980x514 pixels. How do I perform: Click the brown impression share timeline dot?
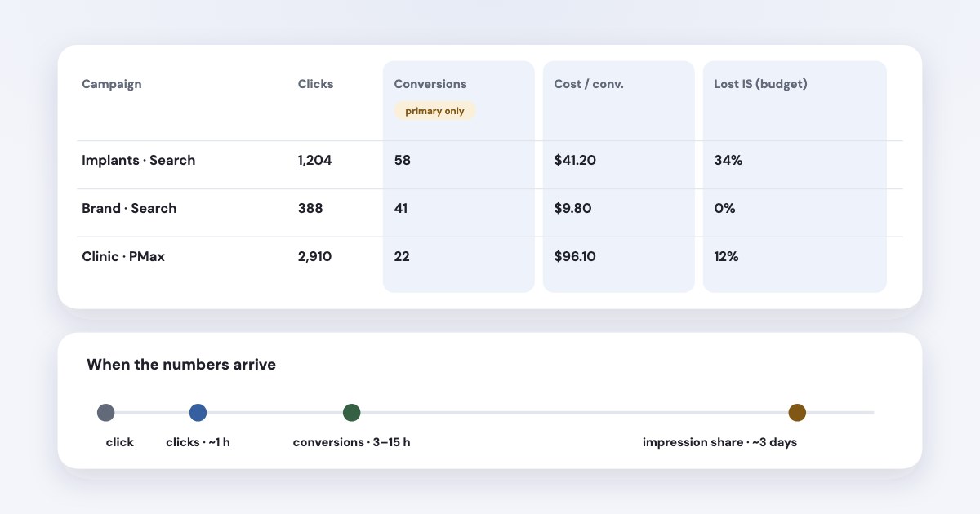pyautogui.click(x=797, y=413)
